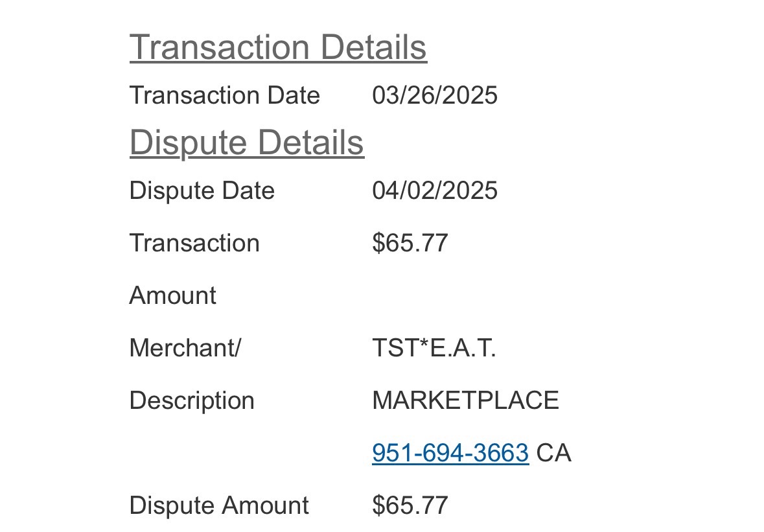Click the standalone Amount label
764x532 pixels.
click(172, 295)
